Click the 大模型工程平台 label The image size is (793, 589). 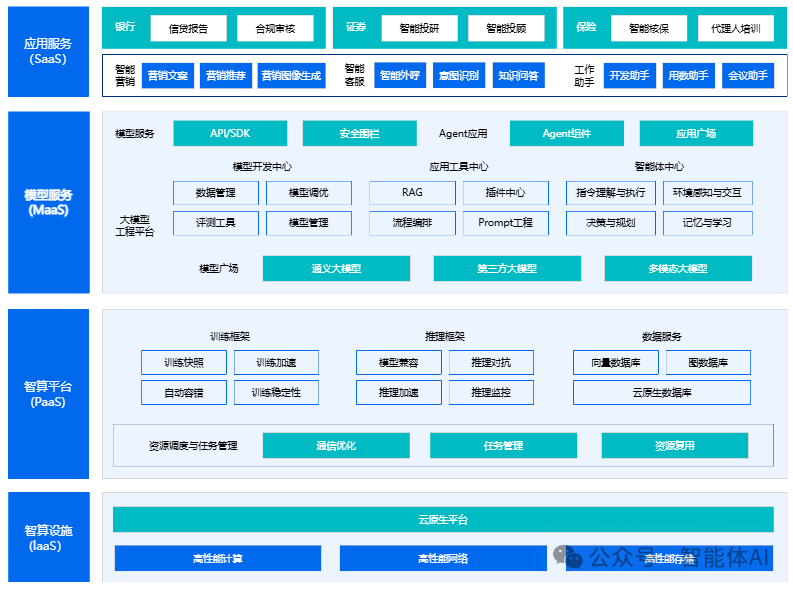click(x=135, y=225)
